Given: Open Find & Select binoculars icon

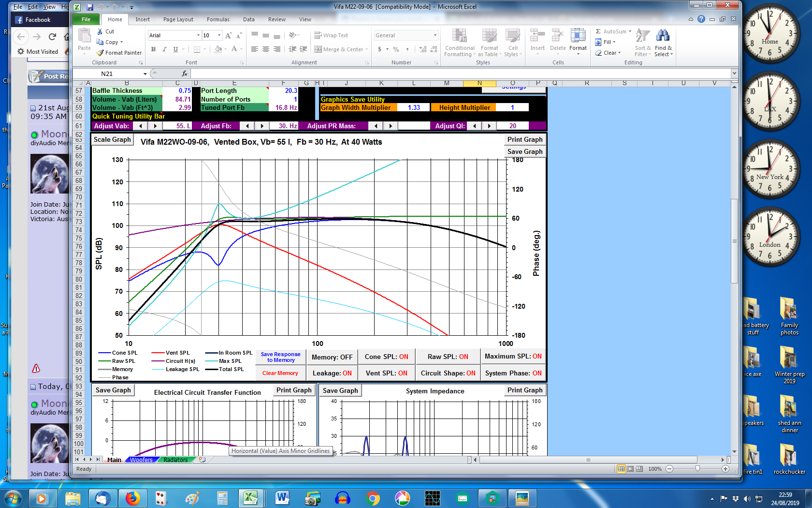Looking at the screenshot, I should pyautogui.click(x=663, y=36).
